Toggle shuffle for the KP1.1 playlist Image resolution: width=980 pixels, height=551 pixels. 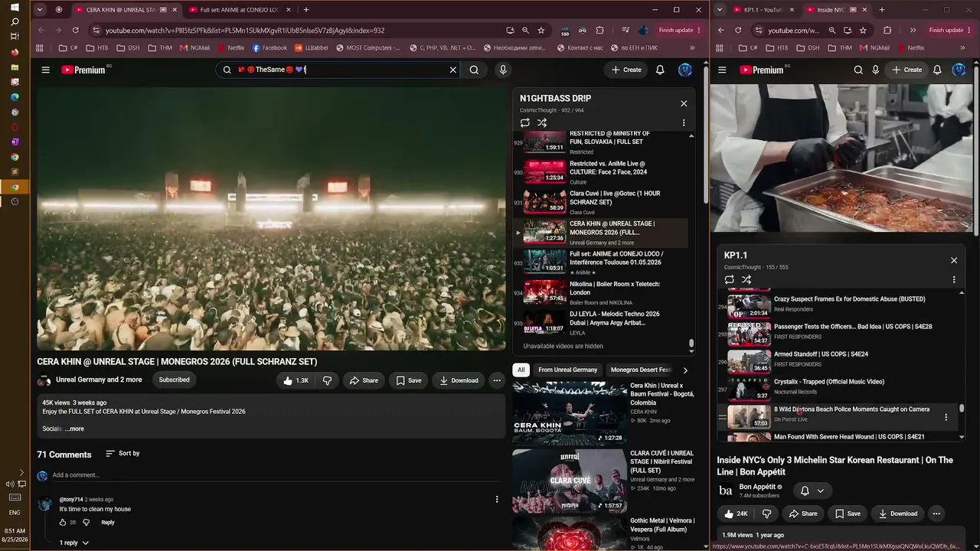pos(746,280)
